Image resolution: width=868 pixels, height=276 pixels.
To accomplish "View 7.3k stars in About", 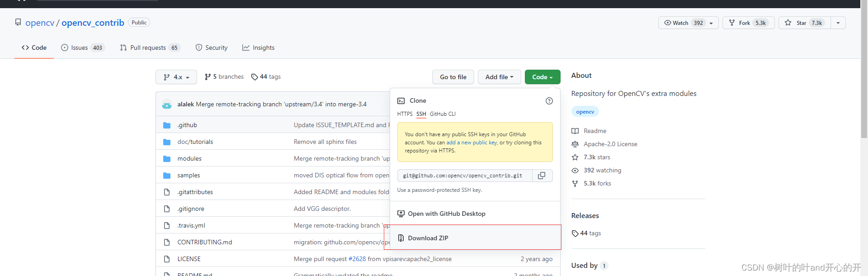I will 591,157.
